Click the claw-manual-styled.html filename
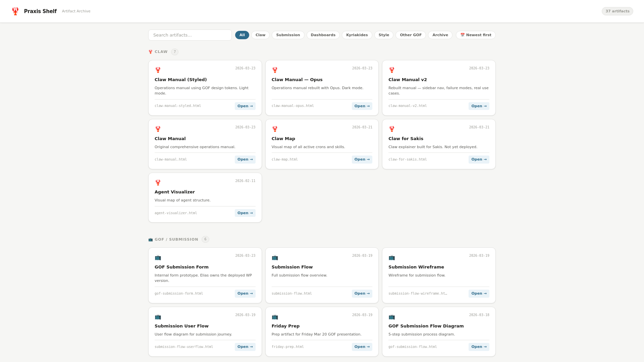Viewport: 644px width, 362px height. click(x=178, y=106)
